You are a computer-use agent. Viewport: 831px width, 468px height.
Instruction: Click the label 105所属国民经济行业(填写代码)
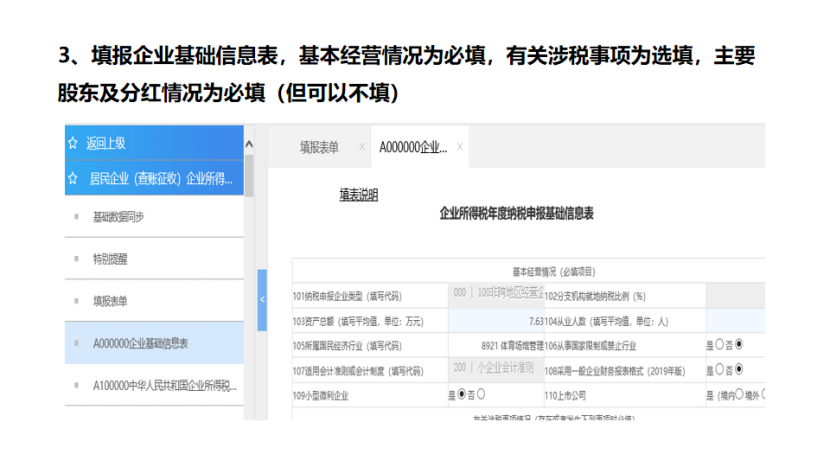pyautogui.click(x=347, y=346)
